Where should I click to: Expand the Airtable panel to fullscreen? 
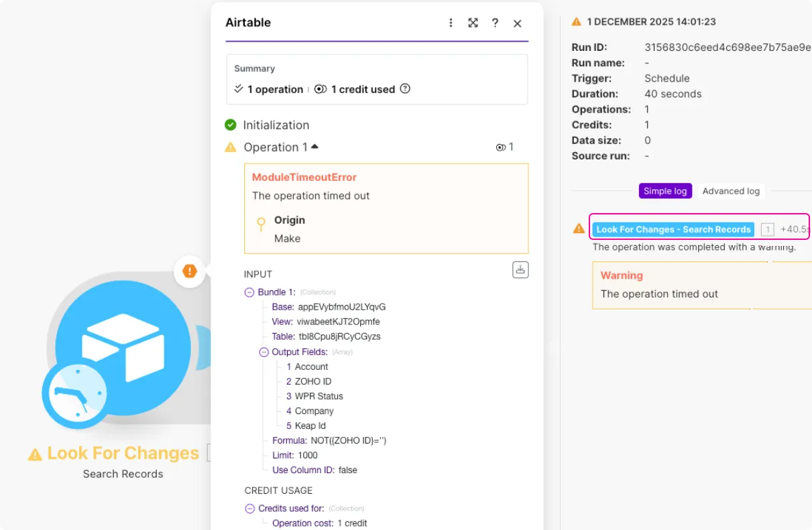pos(473,23)
